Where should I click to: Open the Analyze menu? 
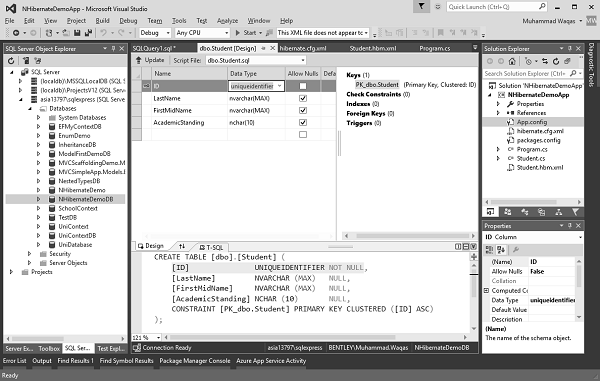[x=227, y=21]
